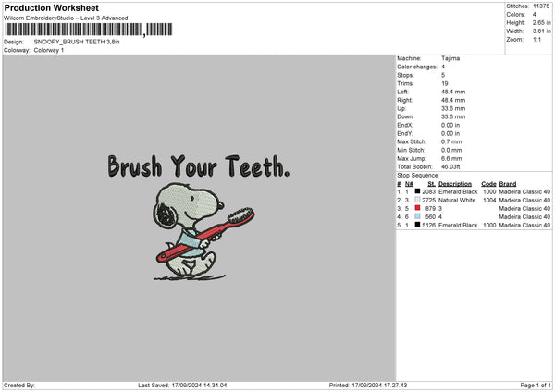Click the Natural White swatch in row 2
This screenshot has width=555, height=392.
point(418,200)
